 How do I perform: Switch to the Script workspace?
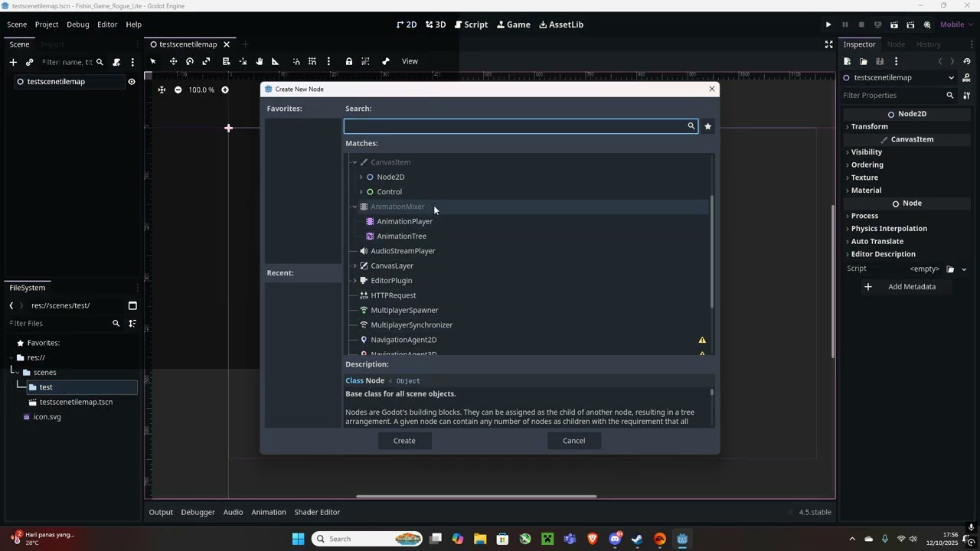click(x=471, y=24)
